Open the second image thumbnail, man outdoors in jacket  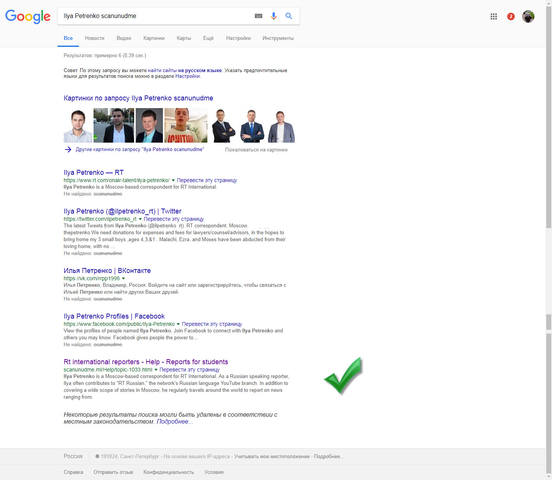(114, 125)
